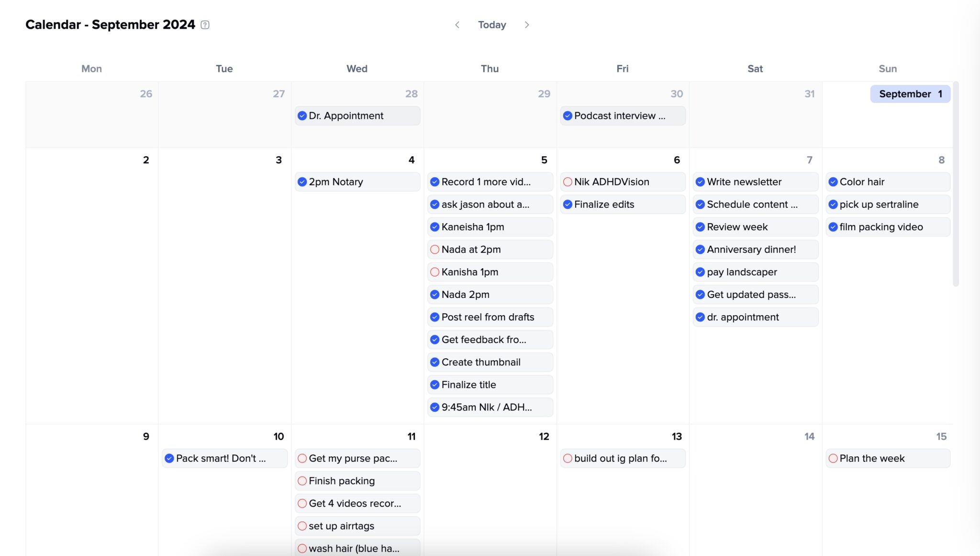Click "Finalize edits" on September 6

click(x=604, y=204)
